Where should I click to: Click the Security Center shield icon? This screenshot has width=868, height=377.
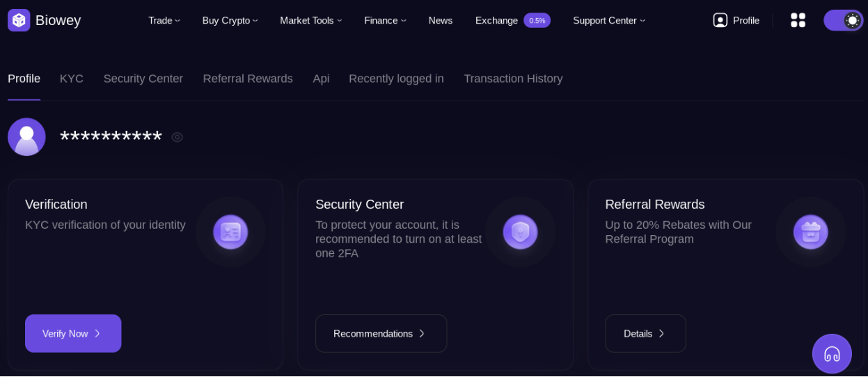point(520,232)
